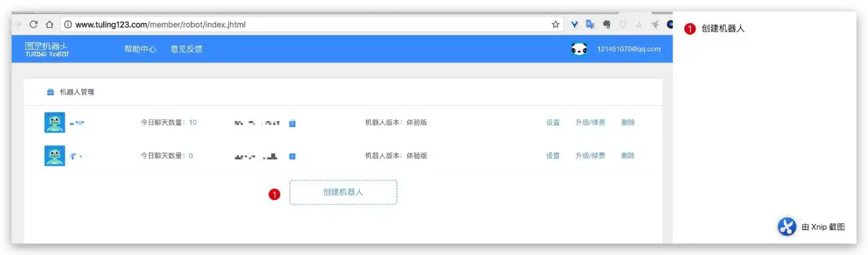Click 升级/续费 for the robot with 0 chats
The height and width of the screenshot is (255, 868).
[x=590, y=155]
